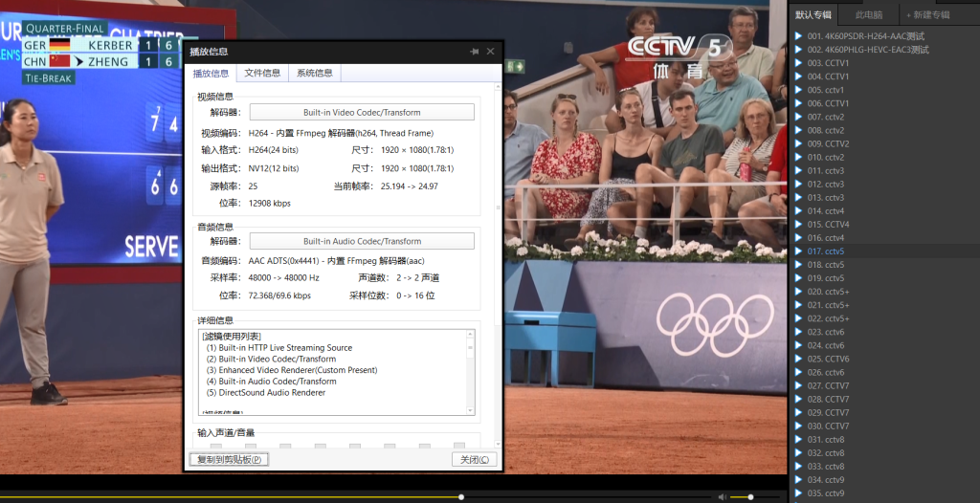The image size is (980, 503).
Task: Switch to the 播放信息 tab
Action: pos(211,73)
